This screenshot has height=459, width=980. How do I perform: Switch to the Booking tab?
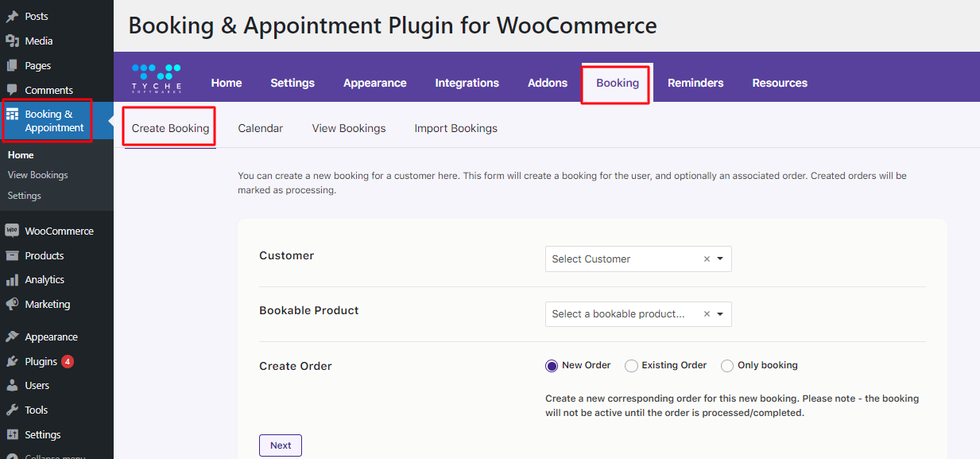point(618,83)
